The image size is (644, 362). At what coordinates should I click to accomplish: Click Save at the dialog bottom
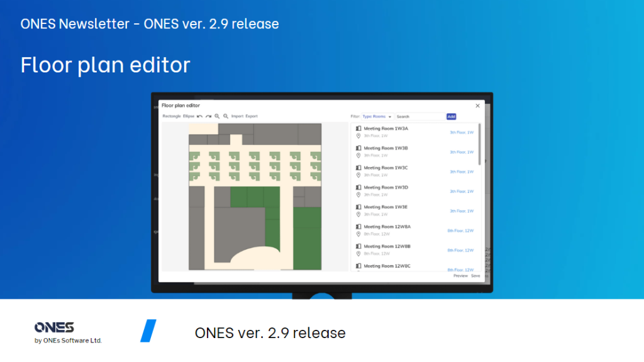[x=475, y=276]
